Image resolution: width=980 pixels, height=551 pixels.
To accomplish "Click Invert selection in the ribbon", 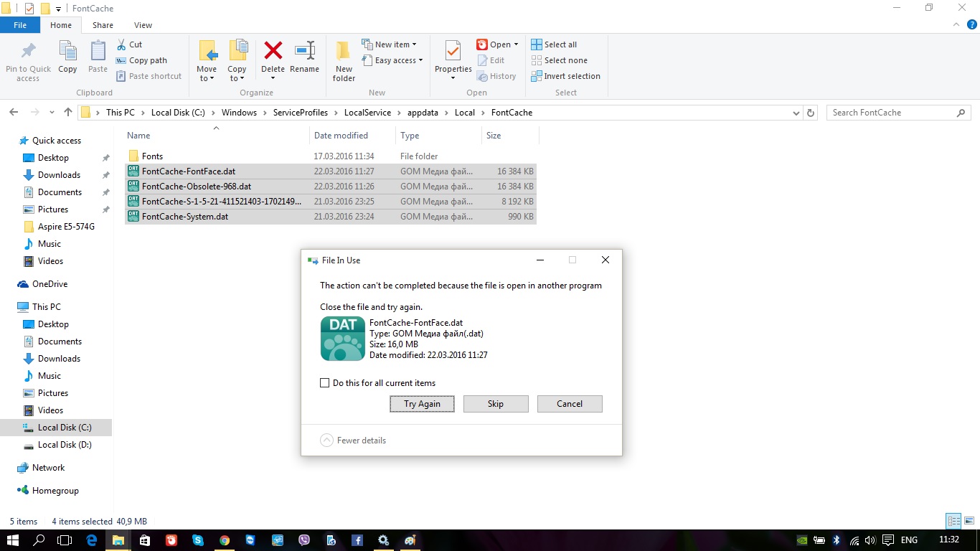I will pos(565,76).
